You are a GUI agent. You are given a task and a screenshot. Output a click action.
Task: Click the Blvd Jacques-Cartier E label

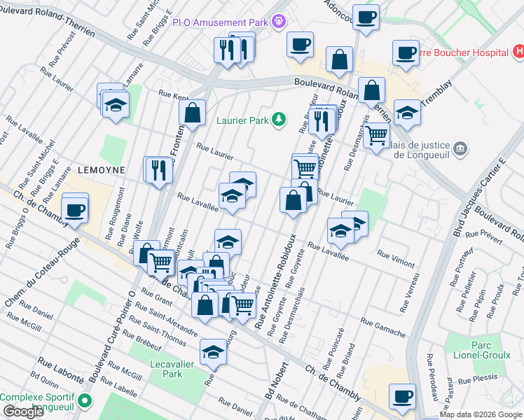[x=479, y=198]
